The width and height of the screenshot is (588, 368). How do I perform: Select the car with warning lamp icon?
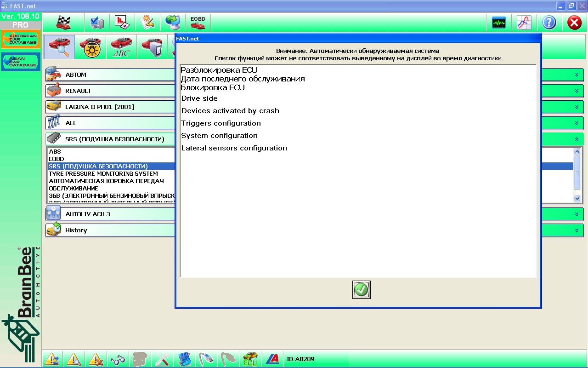click(x=90, y=46)
